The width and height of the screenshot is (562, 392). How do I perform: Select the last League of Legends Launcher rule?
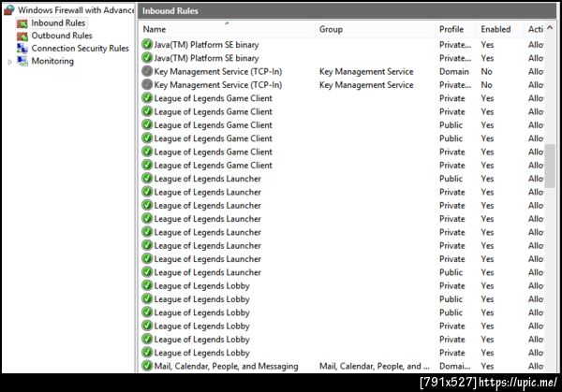tap(208, 272)
